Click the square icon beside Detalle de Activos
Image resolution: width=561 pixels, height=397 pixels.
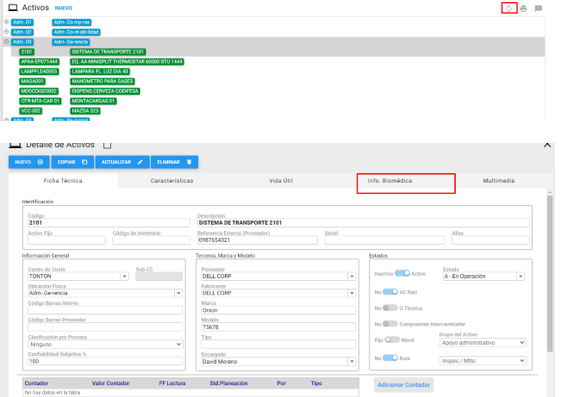[x=107, y=145]
